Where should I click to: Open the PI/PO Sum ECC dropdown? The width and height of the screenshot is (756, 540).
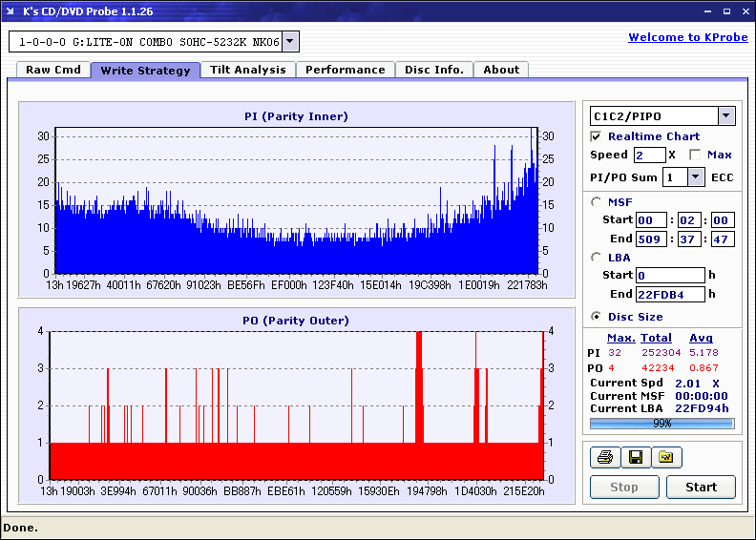pyautogui.click(x=696, y=177)
